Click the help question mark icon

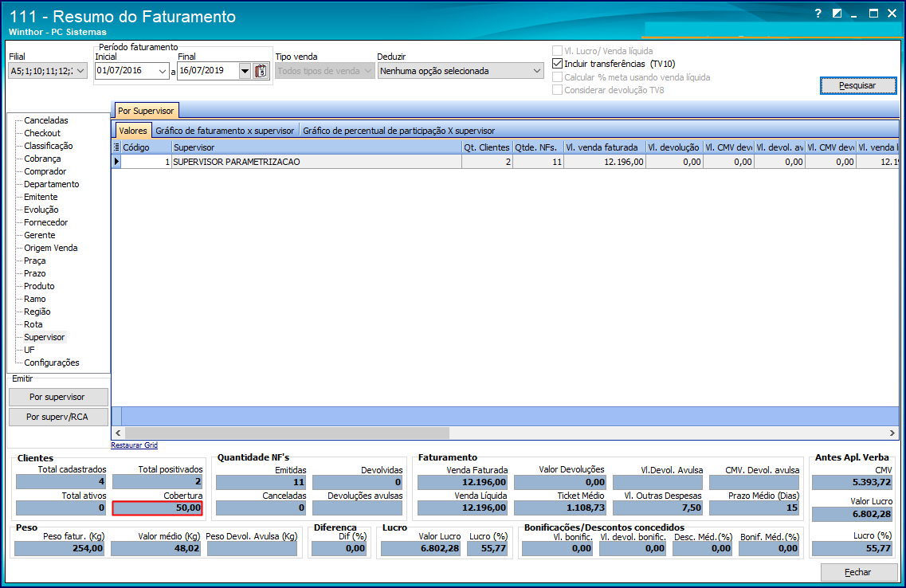click(818, 14)
